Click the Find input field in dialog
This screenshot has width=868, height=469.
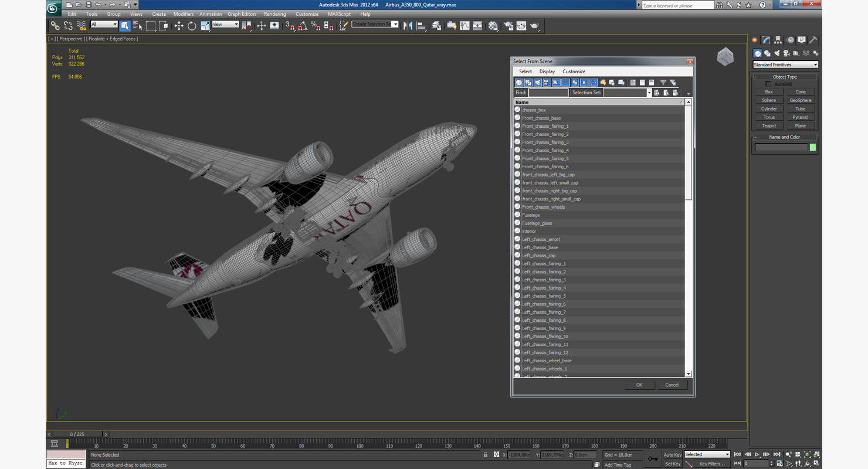[548, 93]
